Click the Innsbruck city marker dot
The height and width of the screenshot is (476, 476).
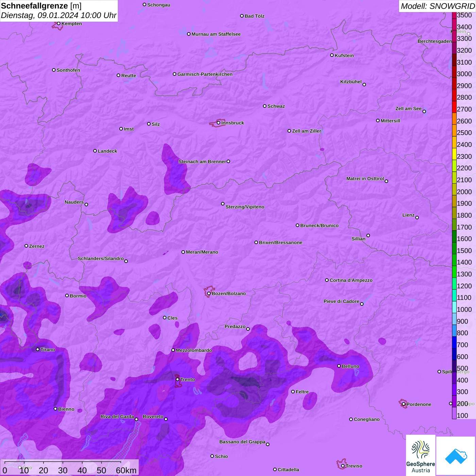(x=218, y=123)
